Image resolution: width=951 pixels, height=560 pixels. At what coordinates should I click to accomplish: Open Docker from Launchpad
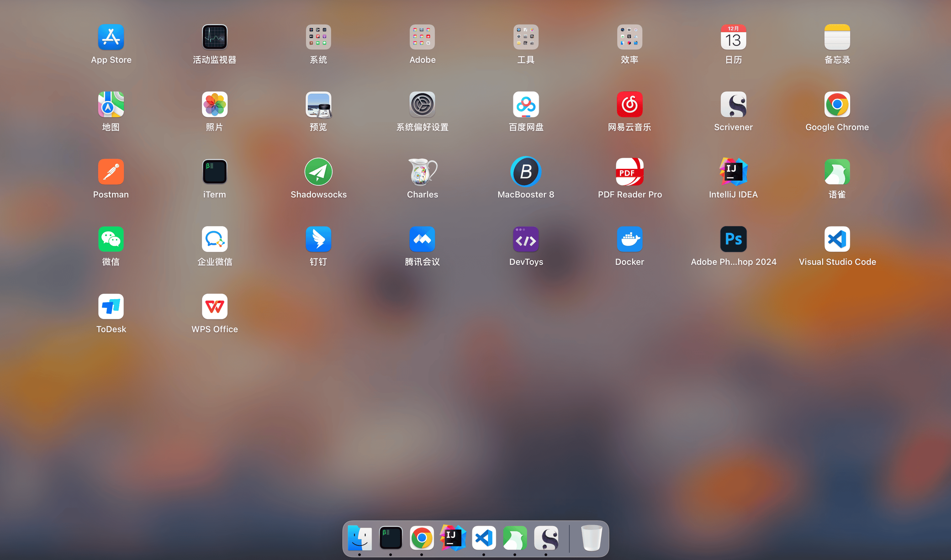[629, 239]
